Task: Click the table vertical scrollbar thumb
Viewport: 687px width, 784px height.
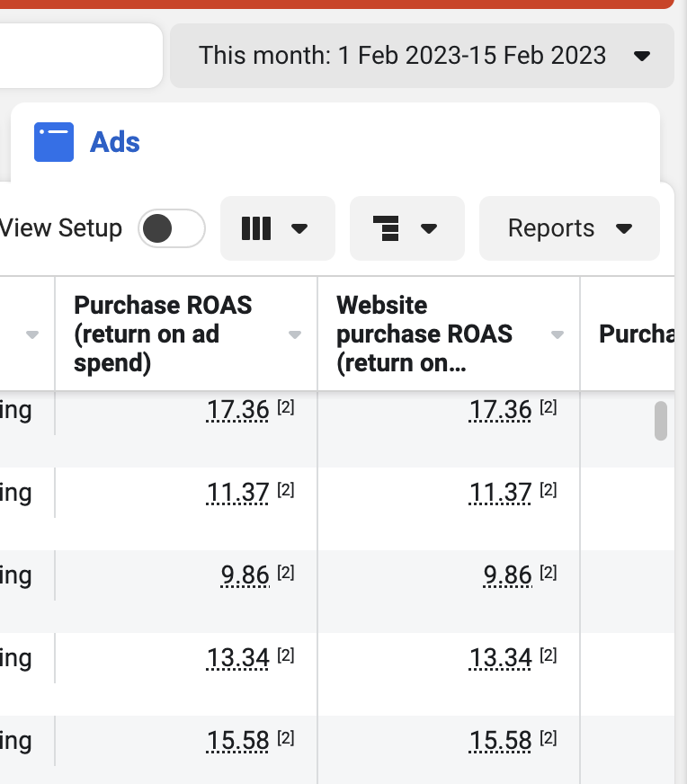Action: (661, 421)
